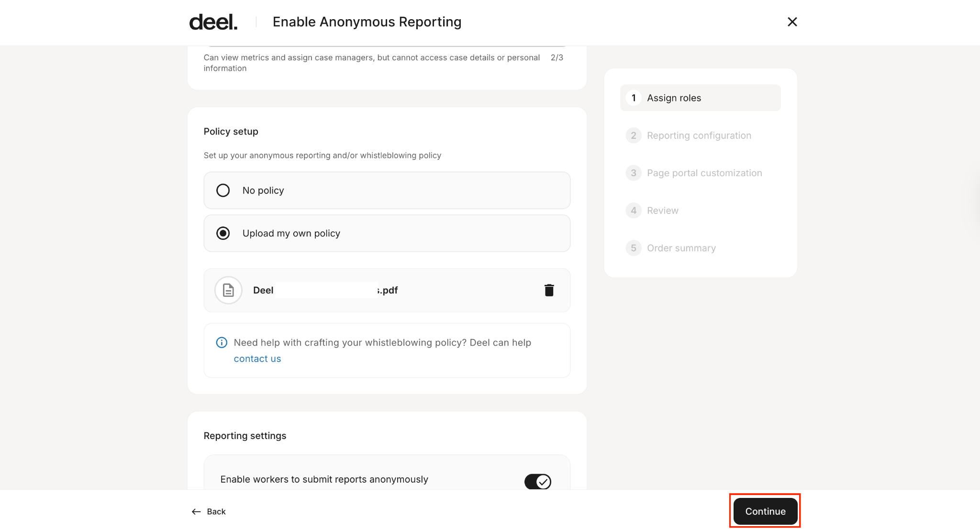Viewport: 980px width, 530px height.
Task: Select Upload my own policy radio
Action: [223, 233]
